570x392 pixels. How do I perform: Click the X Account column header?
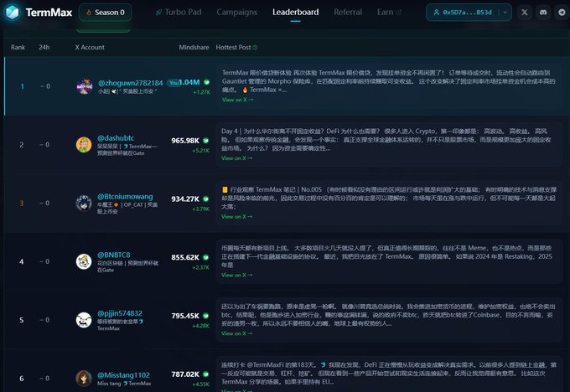click(x=90, y=47)
